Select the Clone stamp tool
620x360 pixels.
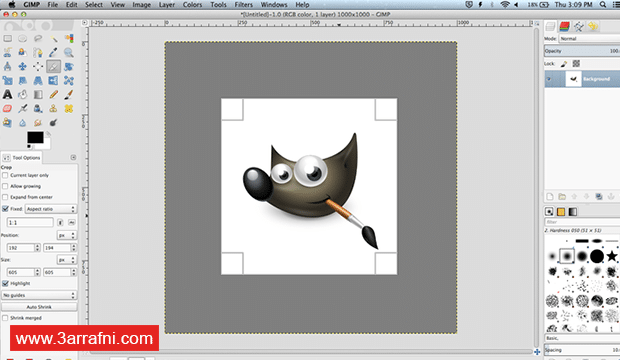point(53,108)
